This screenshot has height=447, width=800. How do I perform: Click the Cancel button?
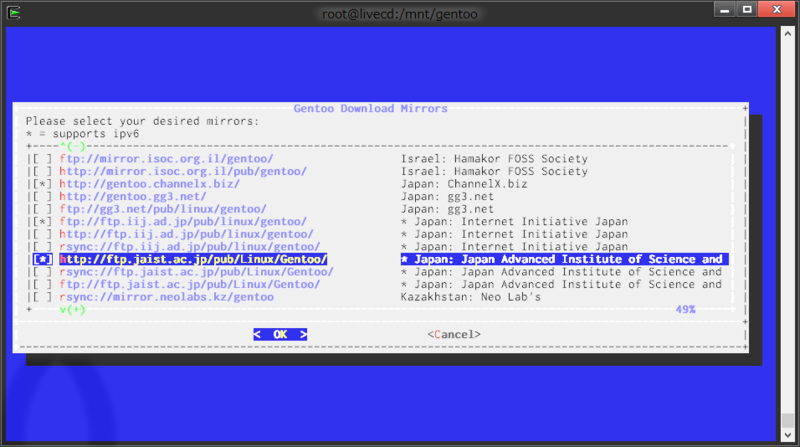[454, 334]
